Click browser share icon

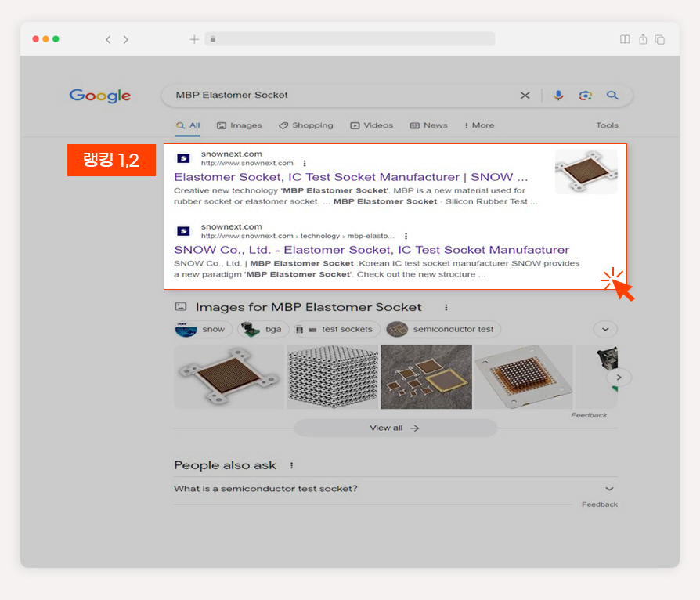point(643,39)
